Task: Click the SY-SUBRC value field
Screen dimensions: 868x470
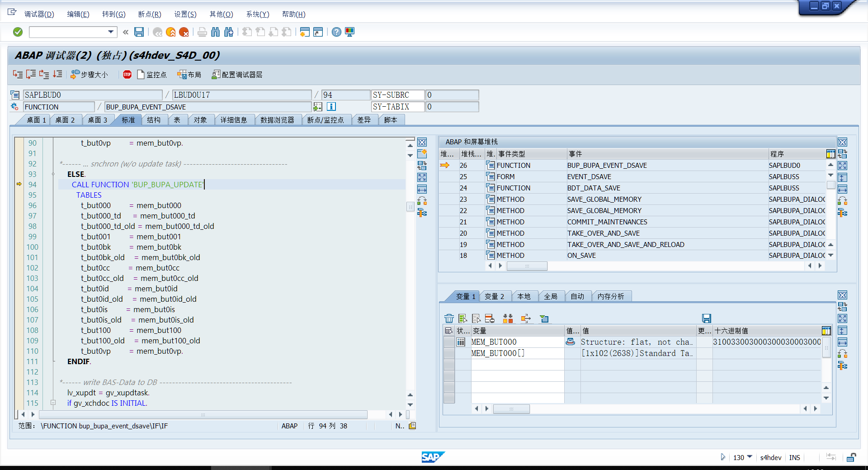Action: [x=452, y=95]
